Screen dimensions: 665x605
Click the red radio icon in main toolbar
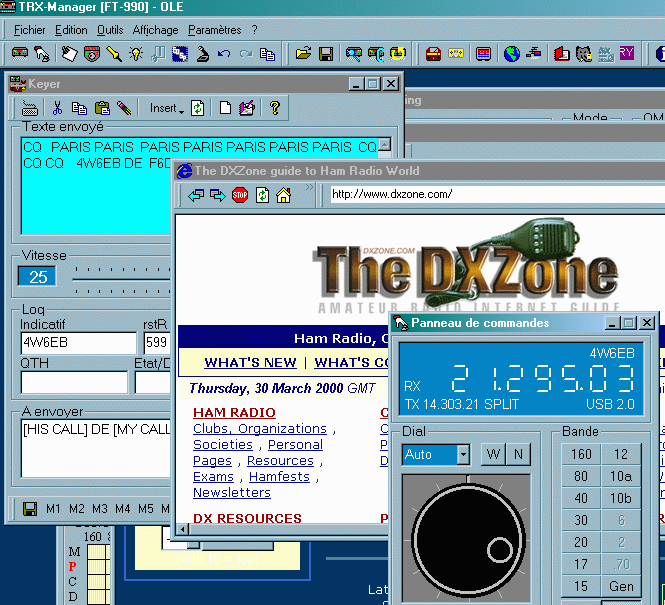433,54
